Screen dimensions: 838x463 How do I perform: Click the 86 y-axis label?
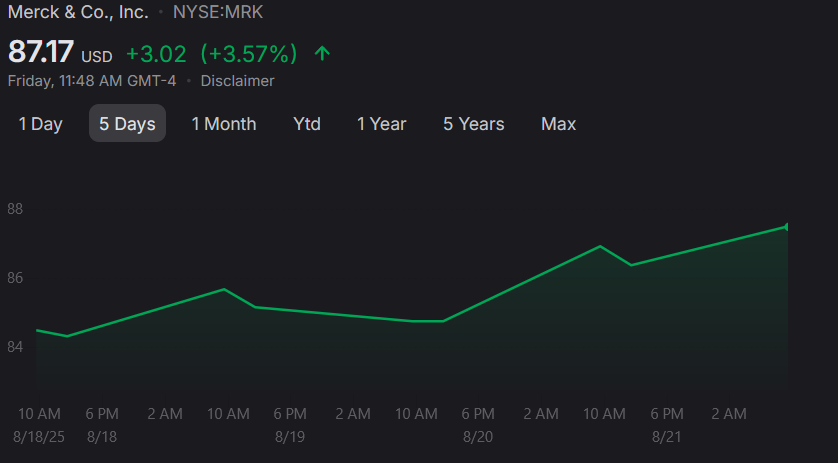(15, 278)
